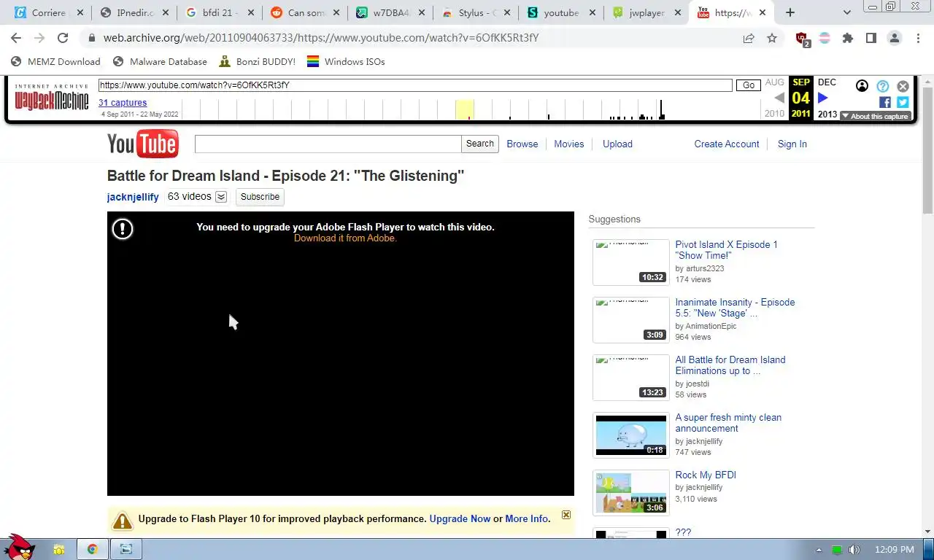934x560 pixels.
Task: Close the current YouTube archive tab
Action: coord(763,12)
